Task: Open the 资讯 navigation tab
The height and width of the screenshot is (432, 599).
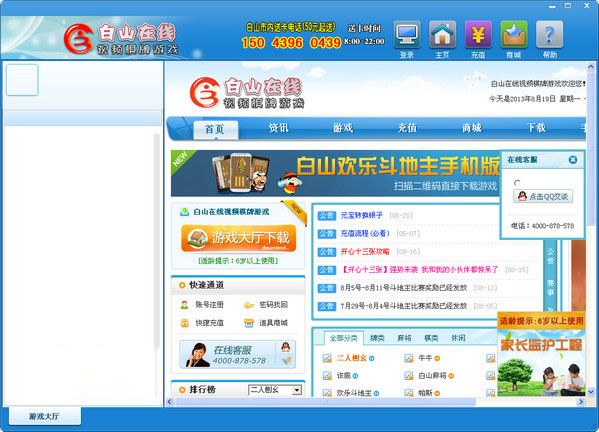Action: [x=278, y=128]
